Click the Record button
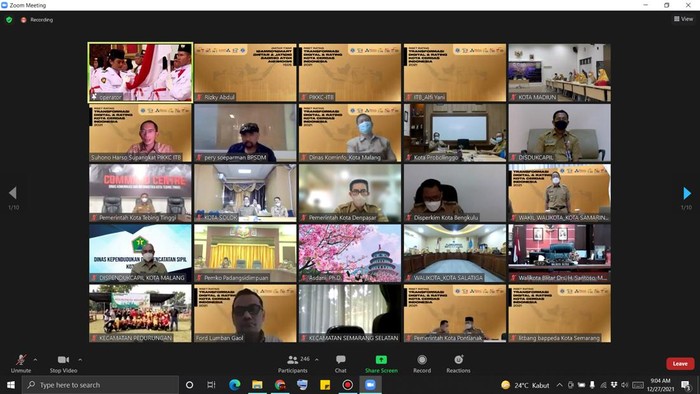This screenshot has height=394, width=700. (422, 364)
